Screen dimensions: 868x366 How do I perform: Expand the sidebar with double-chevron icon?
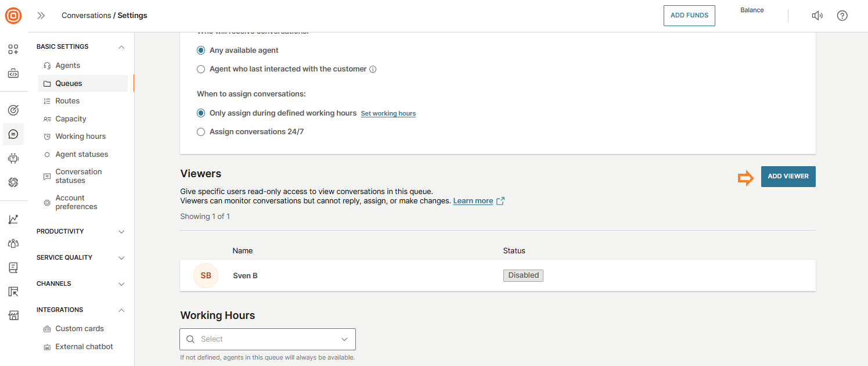click(x=41, y=16)
